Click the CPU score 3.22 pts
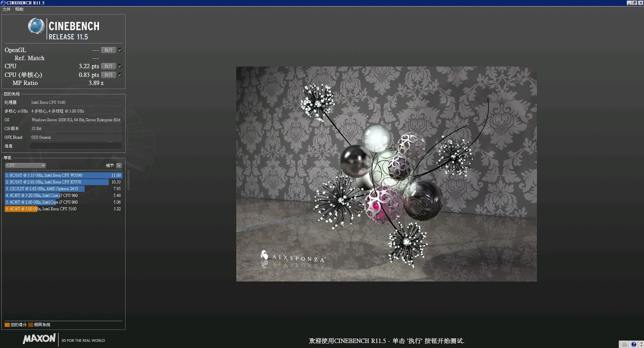The image size is (644, 348). pos(89,66)
